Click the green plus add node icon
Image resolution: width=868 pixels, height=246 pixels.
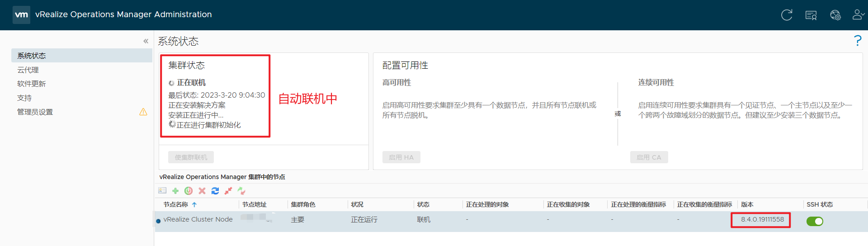click(x=175, y=191)
